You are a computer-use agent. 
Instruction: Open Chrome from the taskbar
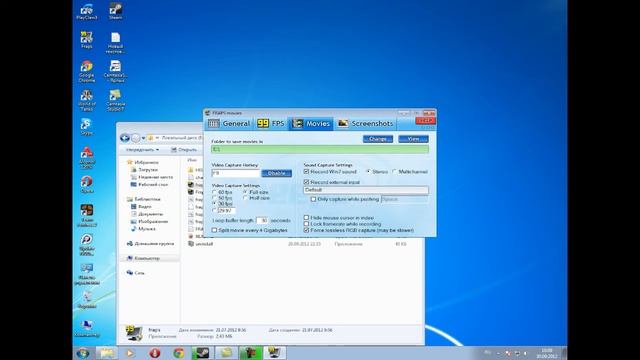point(178,353)
